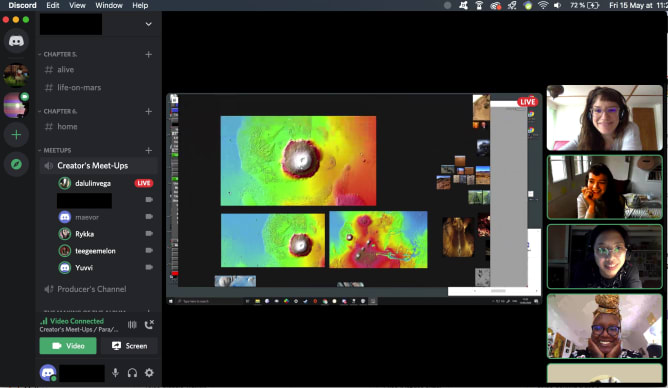This screenshot has width=668, height=388.
Task: Open the View menu
Action: pos(77,6)
